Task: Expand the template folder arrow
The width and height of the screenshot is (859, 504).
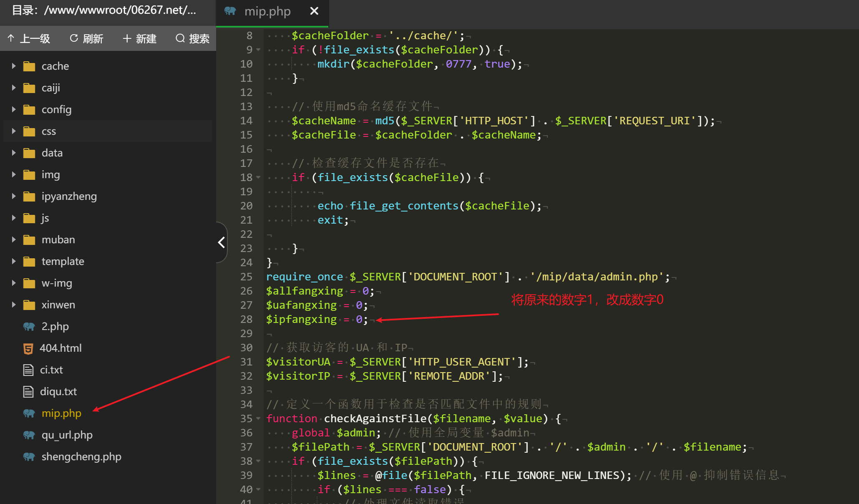Action: (x=14, y=261)
